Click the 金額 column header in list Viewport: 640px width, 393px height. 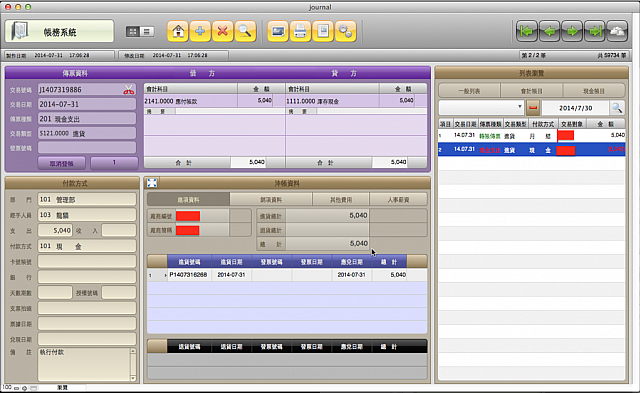(x=605, y=124)
